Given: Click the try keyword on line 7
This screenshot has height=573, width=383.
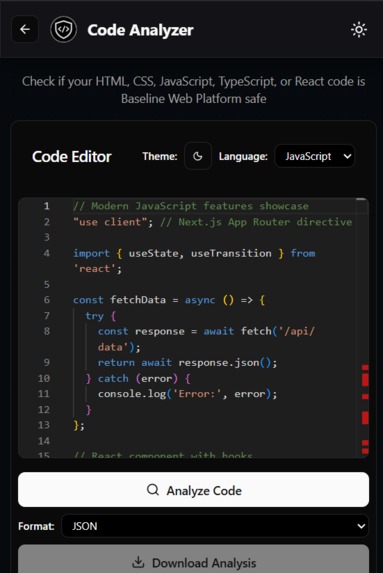Looking at the screenshot, I should pyautogui.click(x=94, y=316).
